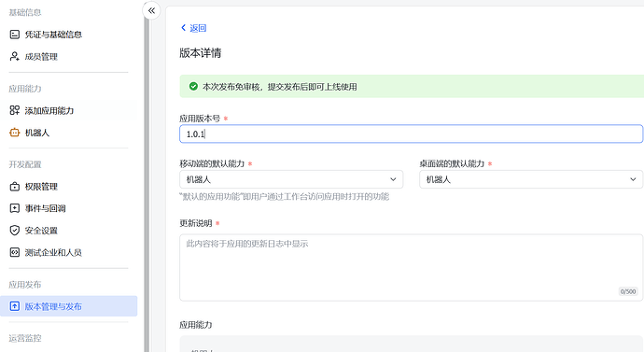Screen dimensions: 644x352
Task: Open 测试企业和人员 menu item
Action: [68, 252]
